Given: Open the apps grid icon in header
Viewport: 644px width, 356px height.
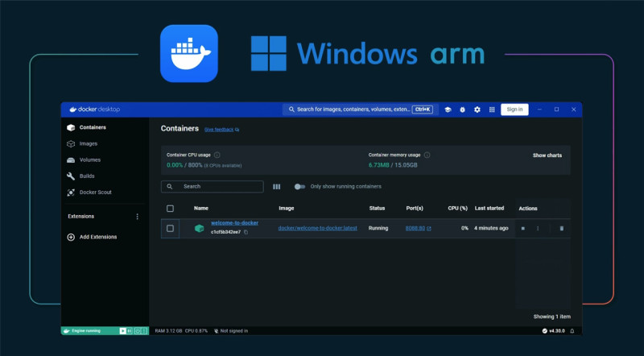Looking at the screenshot, I should click(x=491, y=110).
